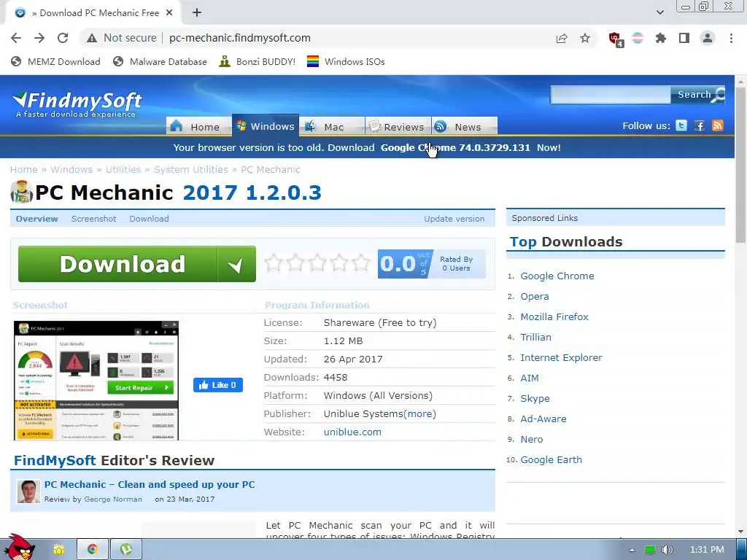Click the Facebook Like button

218,385
